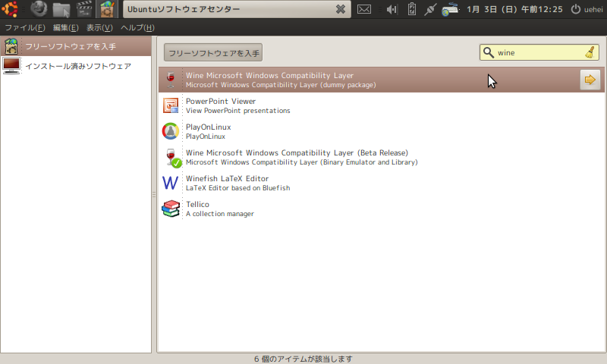Click the installed wine glass icon with checkmark
The height and width of the screenshot is (364, 607).
(x=172, y=158)
